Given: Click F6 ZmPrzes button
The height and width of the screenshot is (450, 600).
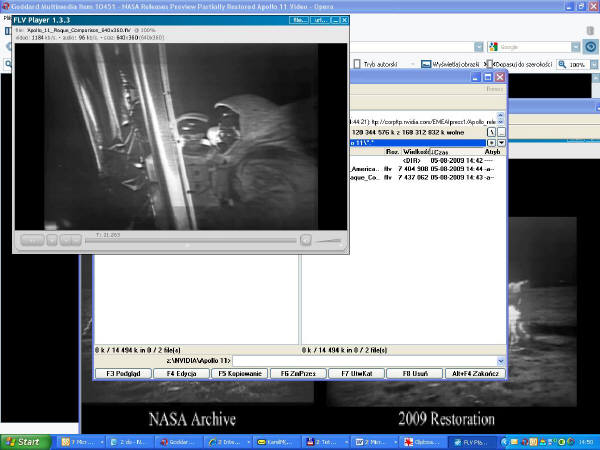Looking at the screenshot, I should [298, 373].
